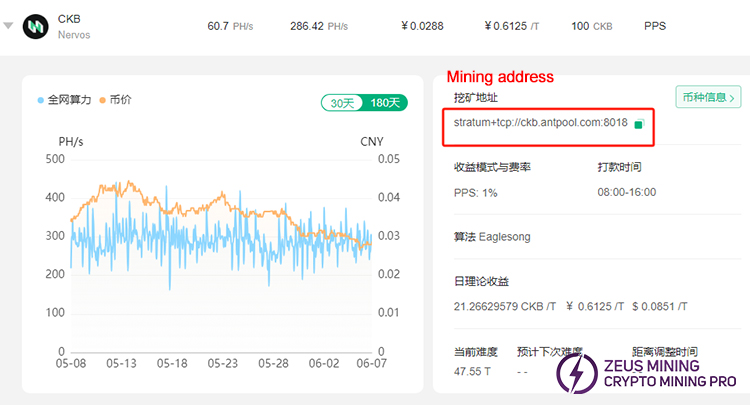Viewport: 750px width, 405px height.
Task: Click the 收益模式与费率 label
Action: (492, 167)
